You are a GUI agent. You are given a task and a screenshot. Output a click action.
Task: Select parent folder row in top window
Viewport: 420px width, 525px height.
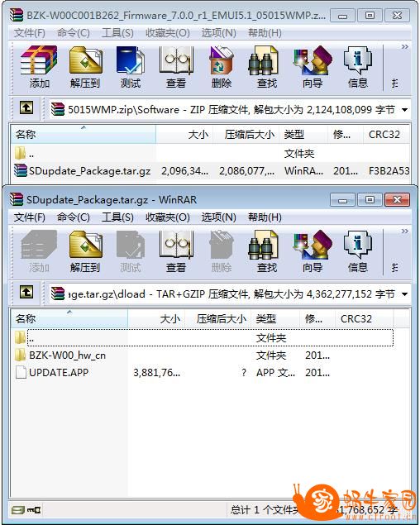[211, 154]
